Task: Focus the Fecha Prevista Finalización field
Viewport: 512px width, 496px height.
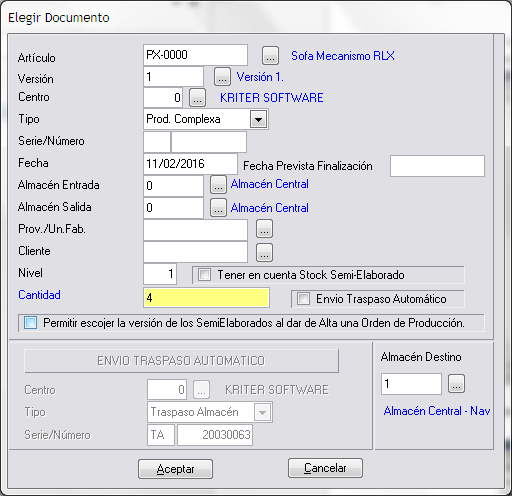Action: point(437,166)
